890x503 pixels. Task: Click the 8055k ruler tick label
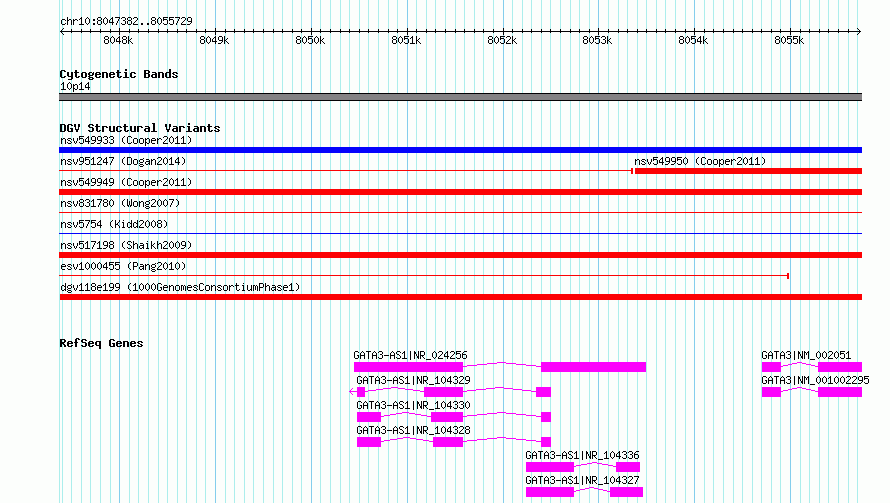coord(789,40)
